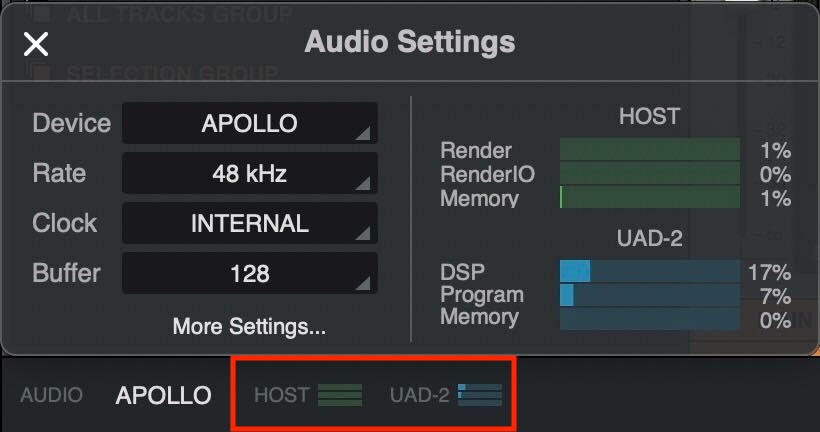Click the HOST RenderIO usage bar
Viewport: 820px width, 432px height.
click(x=649, y=174)
